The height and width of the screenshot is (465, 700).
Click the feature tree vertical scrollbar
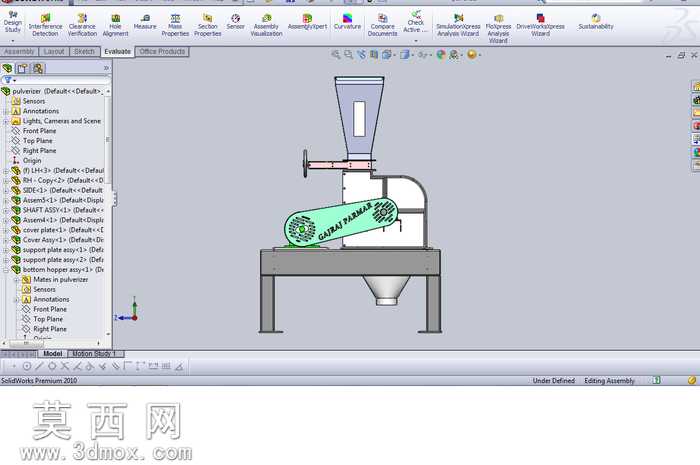click(108, 140)
